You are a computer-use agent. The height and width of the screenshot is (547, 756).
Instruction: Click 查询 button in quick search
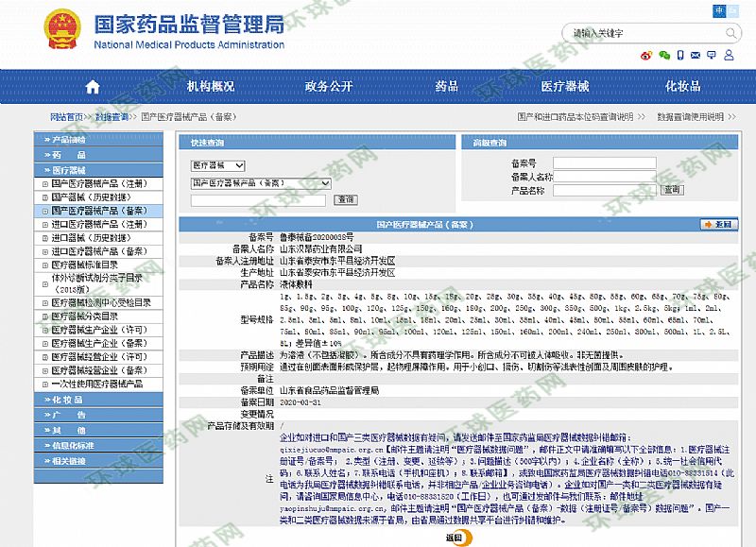pyautogui.click(x=345, y=200)
